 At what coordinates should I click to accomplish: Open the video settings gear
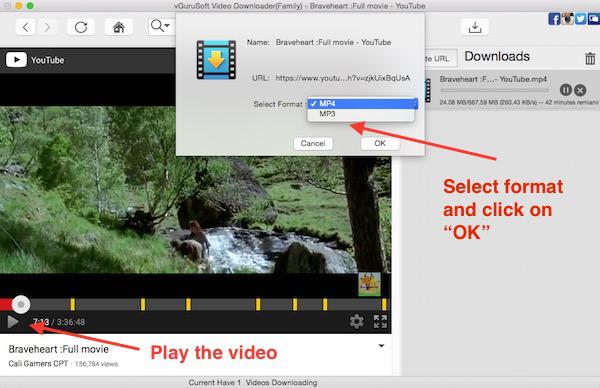click(x=357, y=321)
